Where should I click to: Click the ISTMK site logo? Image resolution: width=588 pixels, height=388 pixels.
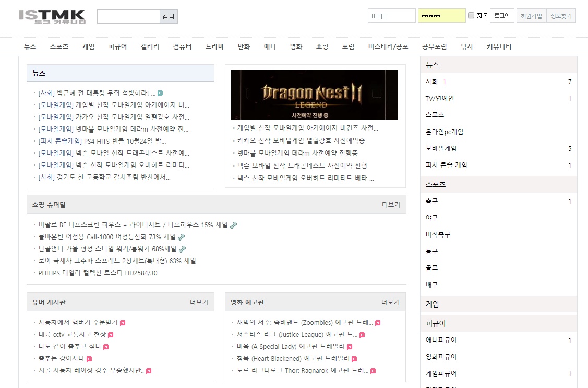52,17
